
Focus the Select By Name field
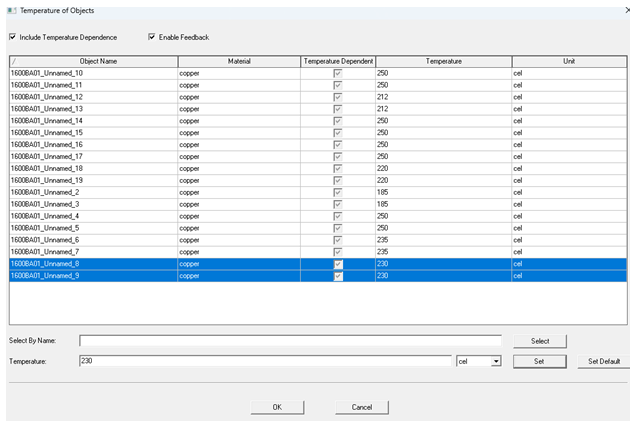pos(290,341)
